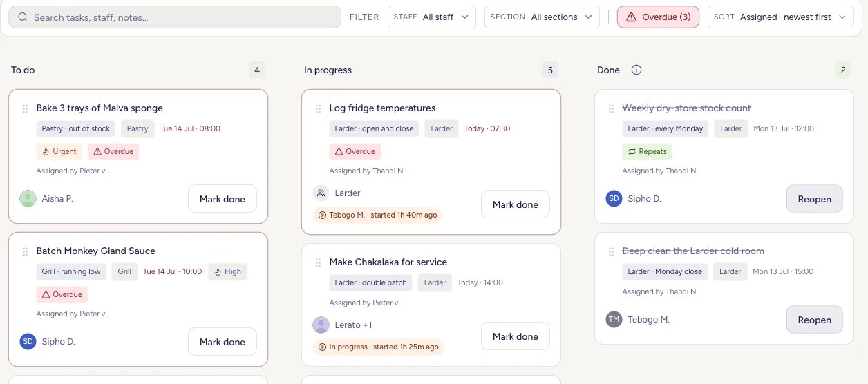The width and height of the screenshot is (868, 384).
Task: Reopen Deep clean the Larder cold room
Action: tap(815, 320)
